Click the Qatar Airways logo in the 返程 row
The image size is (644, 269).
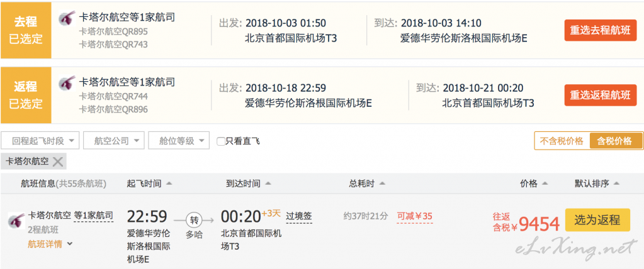click(67, 83)
